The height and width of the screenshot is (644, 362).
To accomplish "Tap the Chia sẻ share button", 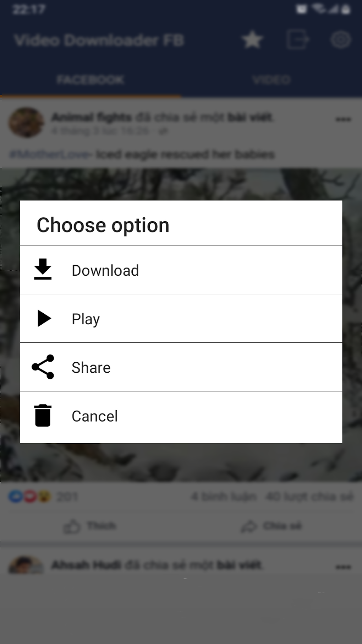I will [x=271, y=526].
